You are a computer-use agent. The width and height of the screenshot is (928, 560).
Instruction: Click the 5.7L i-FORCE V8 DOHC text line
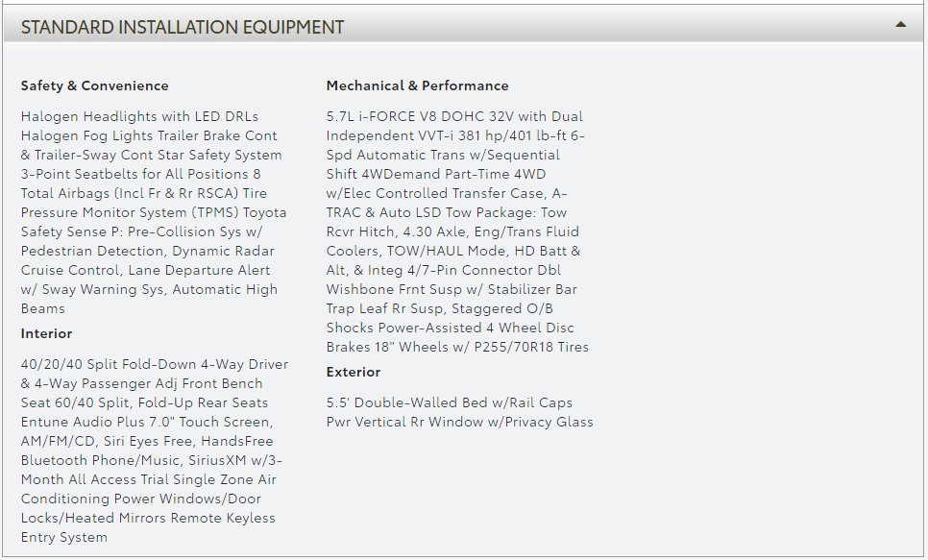click(453, 116)
